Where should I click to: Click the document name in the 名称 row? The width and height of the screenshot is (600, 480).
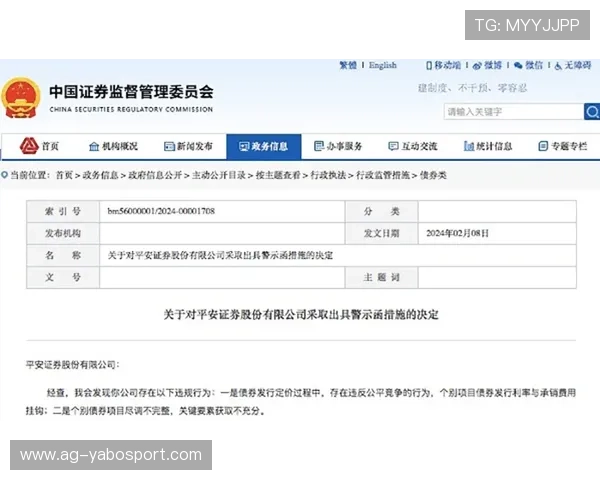click(220, 255)
